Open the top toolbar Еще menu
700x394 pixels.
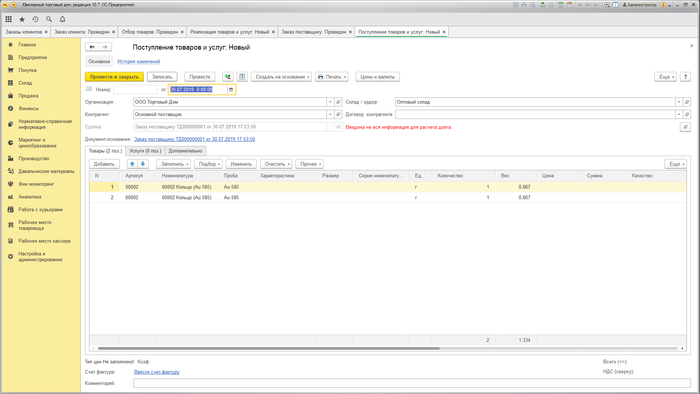pos(666,77)
